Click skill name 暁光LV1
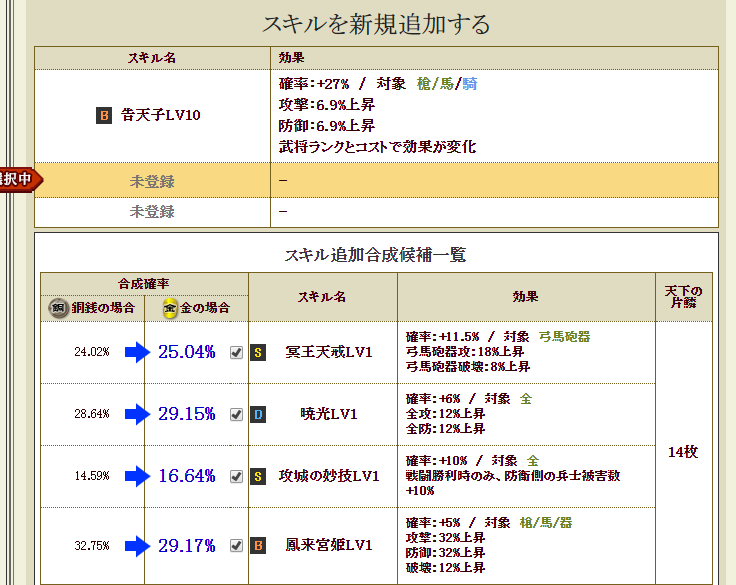Image resolution: width=736 pixels, height=585 pixels. (x=329, y=414)
